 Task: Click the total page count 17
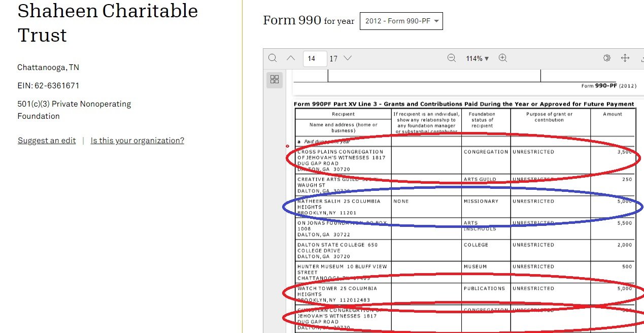(x=333, y=59)
